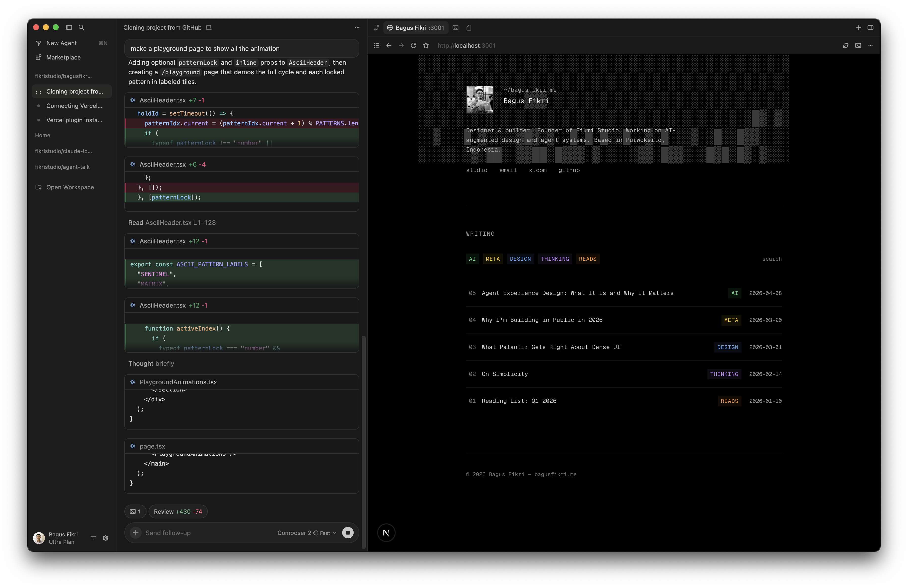Image resolution: width=908 pixels, height=588 pixels.
Task: Click Review +430 -74 button
Action: click(178, 512)
